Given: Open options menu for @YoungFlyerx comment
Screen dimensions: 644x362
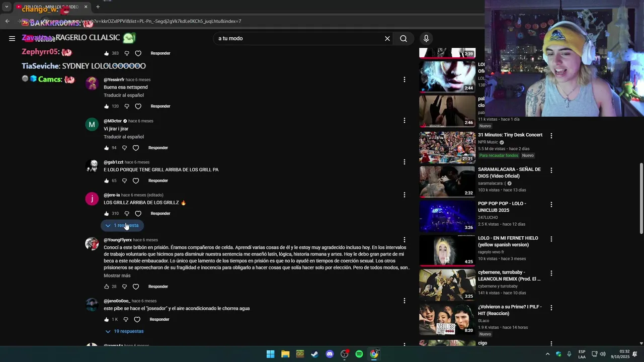Looking at the screenshot, I should pos(404,240).
